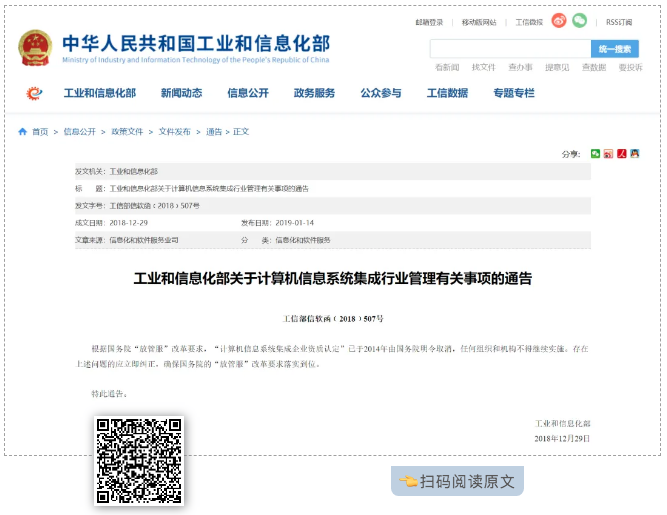This screenshot has height=515, width=667.
Task: Share via the green WeChat share icon
Action: click(x=596, y=154)
